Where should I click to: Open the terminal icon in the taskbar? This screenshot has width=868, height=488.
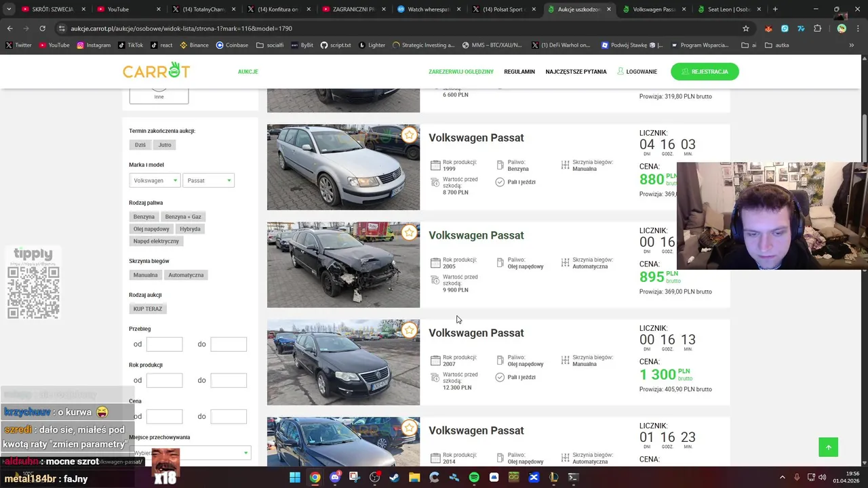pyautogui.click(x=573, y=477)
